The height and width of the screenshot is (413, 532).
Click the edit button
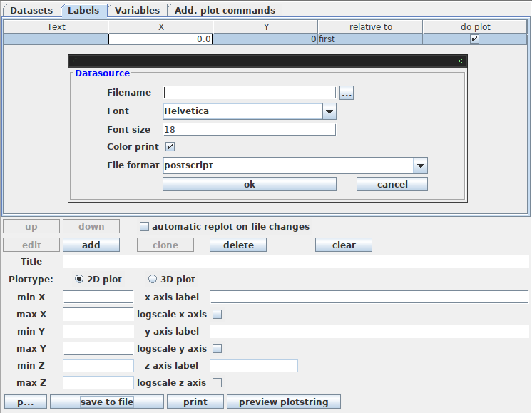tap(31, 245)
